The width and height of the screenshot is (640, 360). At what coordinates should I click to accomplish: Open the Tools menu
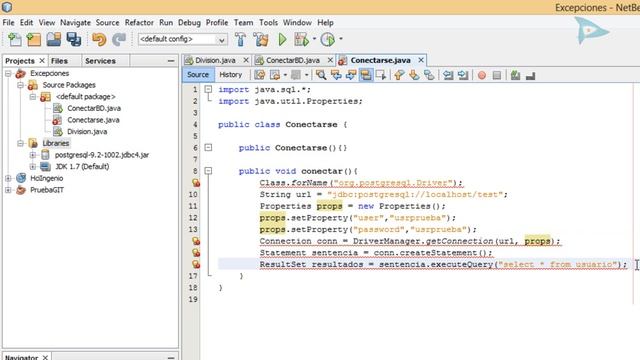[x=268, y=22]
